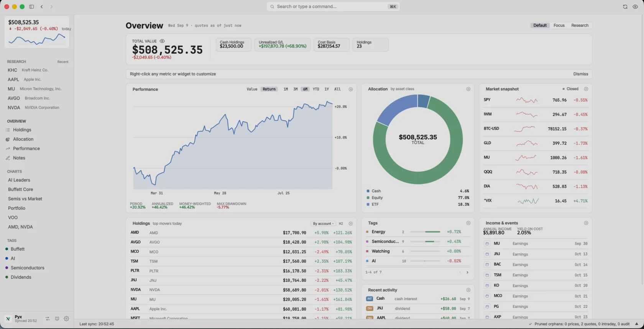Open the book icon in bottom sidebar
Screen dimensions: 644x329
pyautogui.click(x=57, y=319)
